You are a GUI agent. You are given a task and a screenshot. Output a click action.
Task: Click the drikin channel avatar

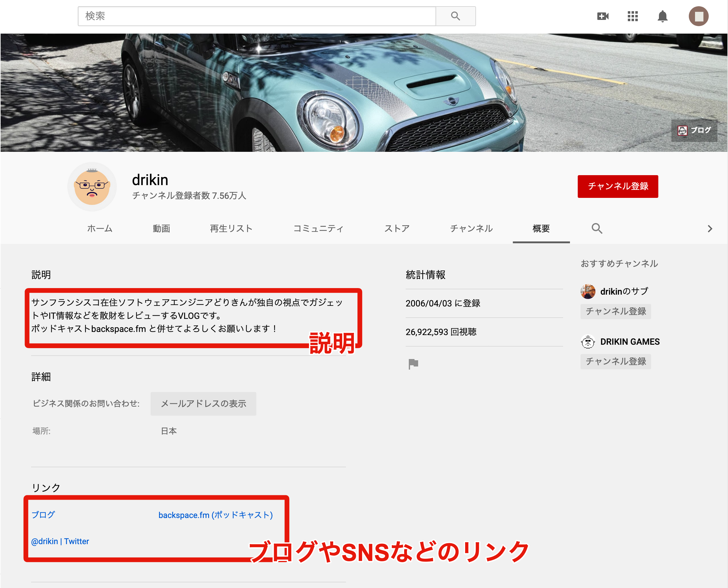coord(92,187)
